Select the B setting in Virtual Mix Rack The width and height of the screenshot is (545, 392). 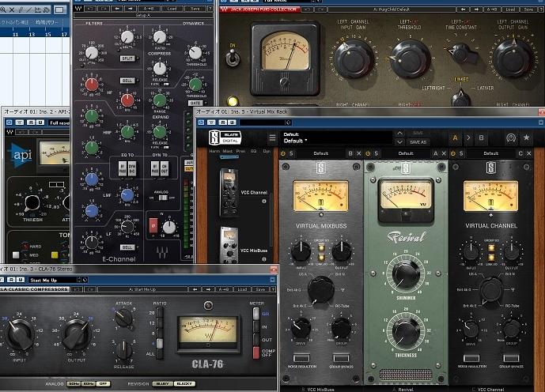coord(481,138)
